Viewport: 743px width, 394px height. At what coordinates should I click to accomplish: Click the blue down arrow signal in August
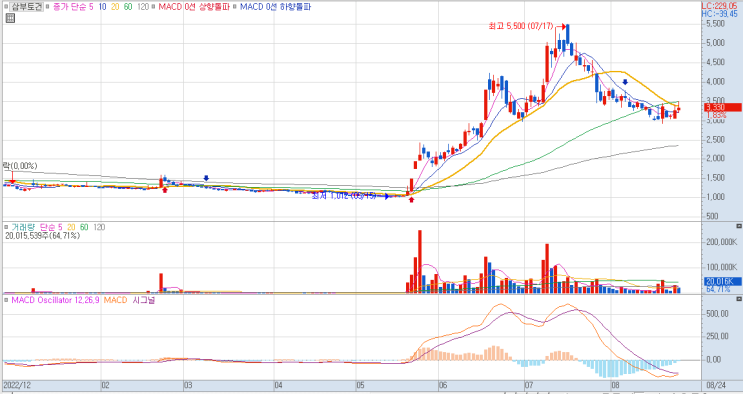coord(625,82)
